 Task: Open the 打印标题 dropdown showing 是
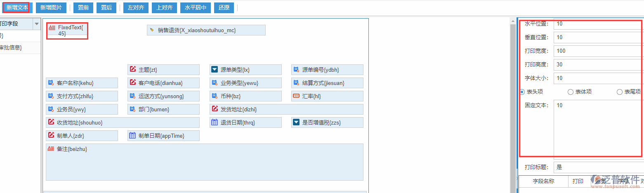click(x=598, y=167)
